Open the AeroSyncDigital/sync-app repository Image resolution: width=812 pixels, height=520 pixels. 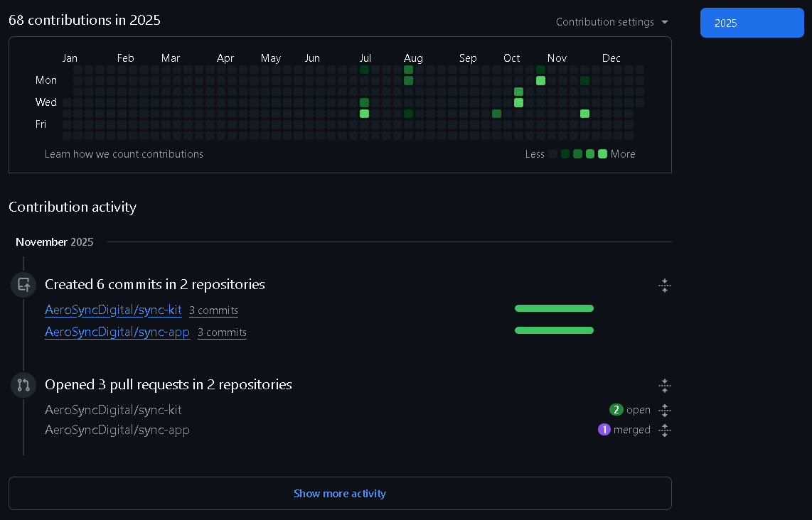point(117,332)
